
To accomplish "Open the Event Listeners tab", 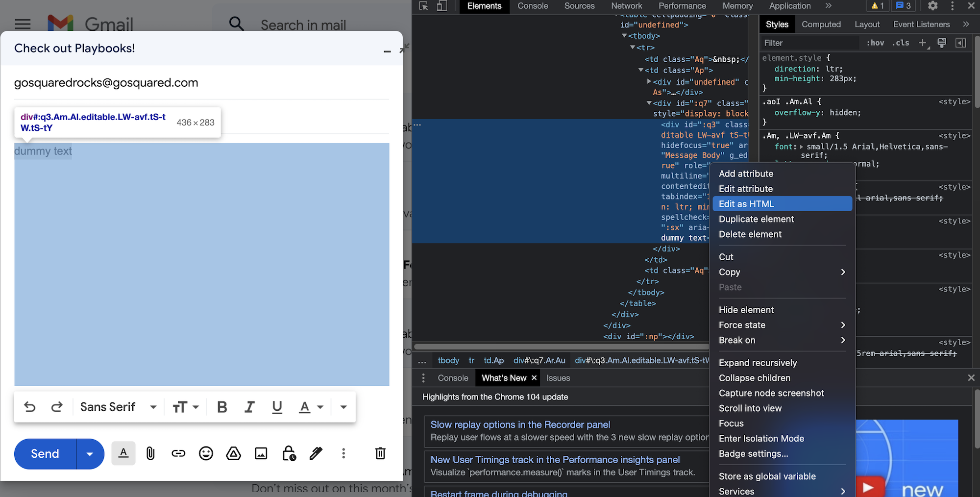I will (921, 25).
